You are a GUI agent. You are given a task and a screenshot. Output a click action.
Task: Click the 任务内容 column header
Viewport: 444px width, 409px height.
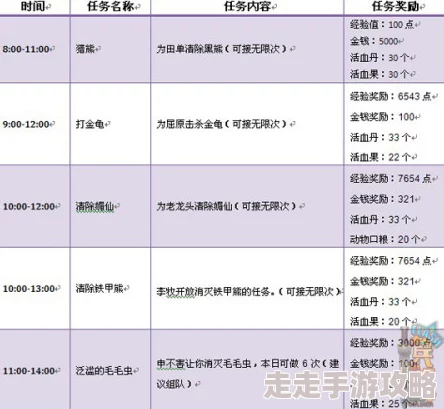pos(247,6)
